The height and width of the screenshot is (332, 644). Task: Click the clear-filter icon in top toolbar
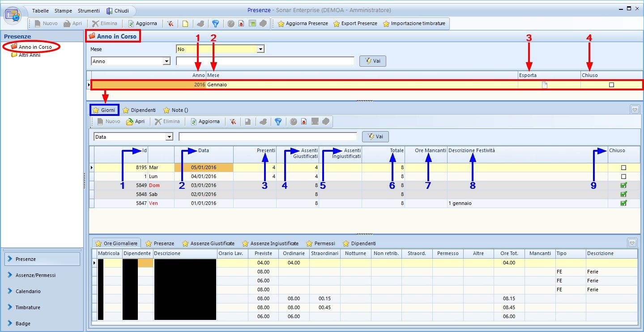(x=171, y=24)
